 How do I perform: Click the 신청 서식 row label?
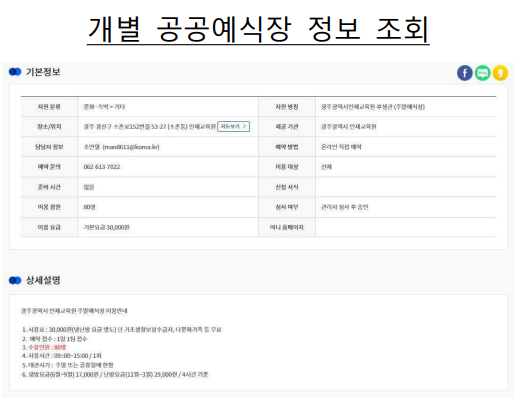click(287, 187)
